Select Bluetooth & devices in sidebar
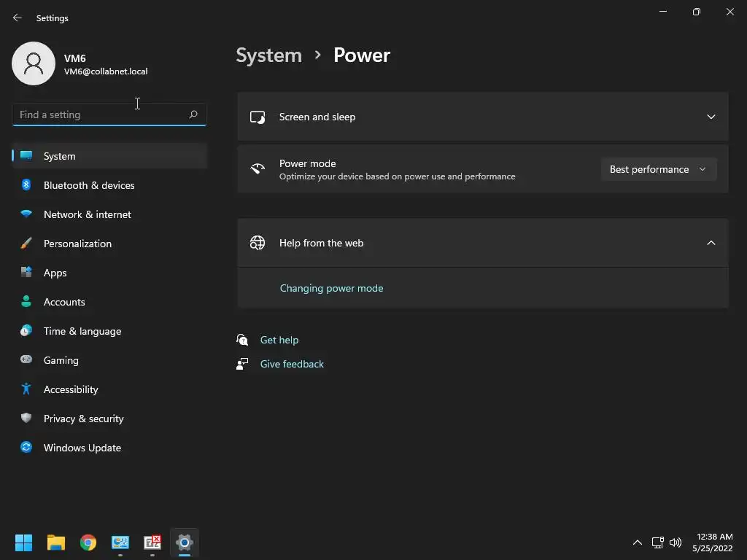 click(x=109, y=185)
